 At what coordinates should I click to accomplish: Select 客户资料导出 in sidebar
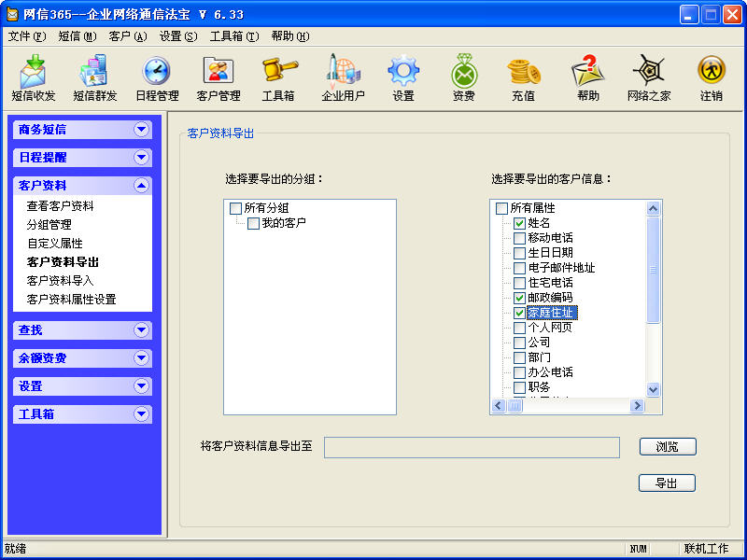point(63,262)
